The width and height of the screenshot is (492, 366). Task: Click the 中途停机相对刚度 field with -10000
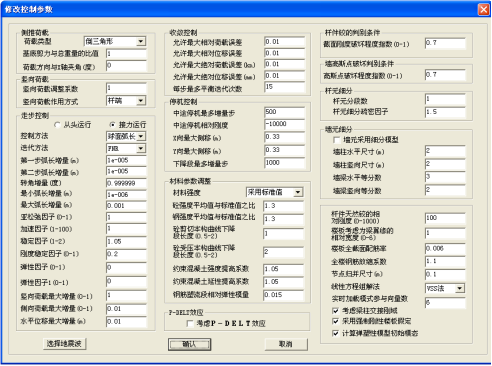[x=285, y=124]
